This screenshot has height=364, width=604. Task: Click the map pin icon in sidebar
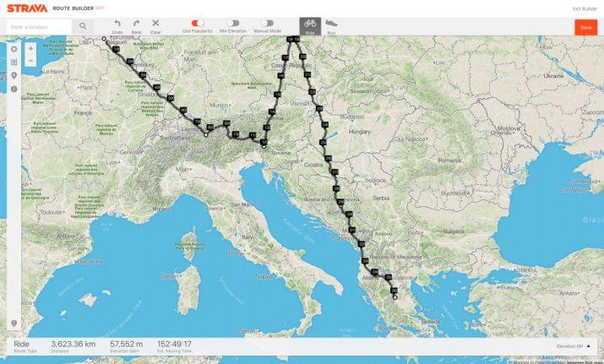14,75
